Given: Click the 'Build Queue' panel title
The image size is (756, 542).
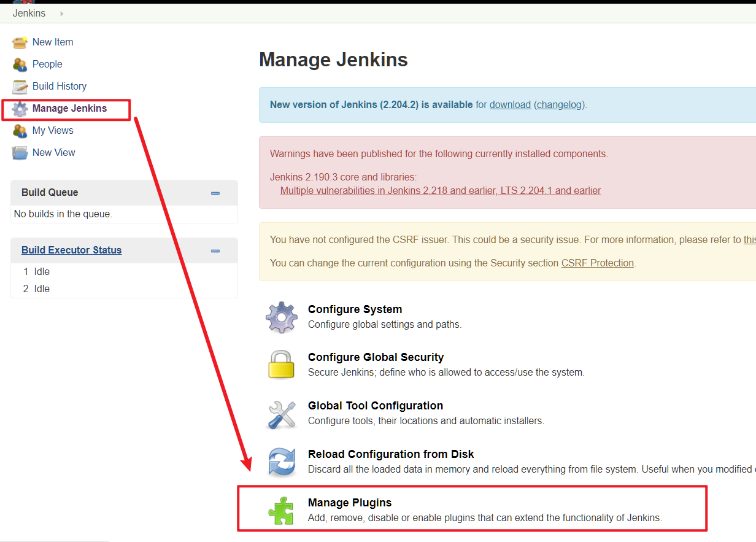Looking at the screenshot, I should click(50, 192).
